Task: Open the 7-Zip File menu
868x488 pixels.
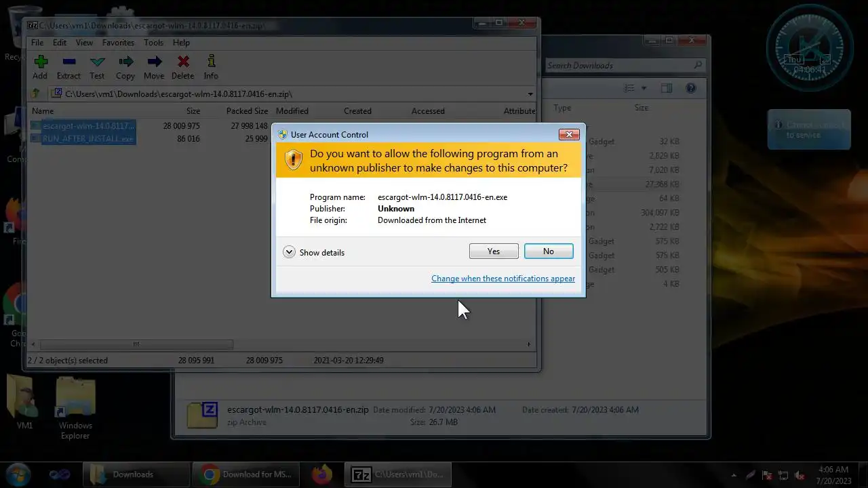Action: (x=37, y=42)
